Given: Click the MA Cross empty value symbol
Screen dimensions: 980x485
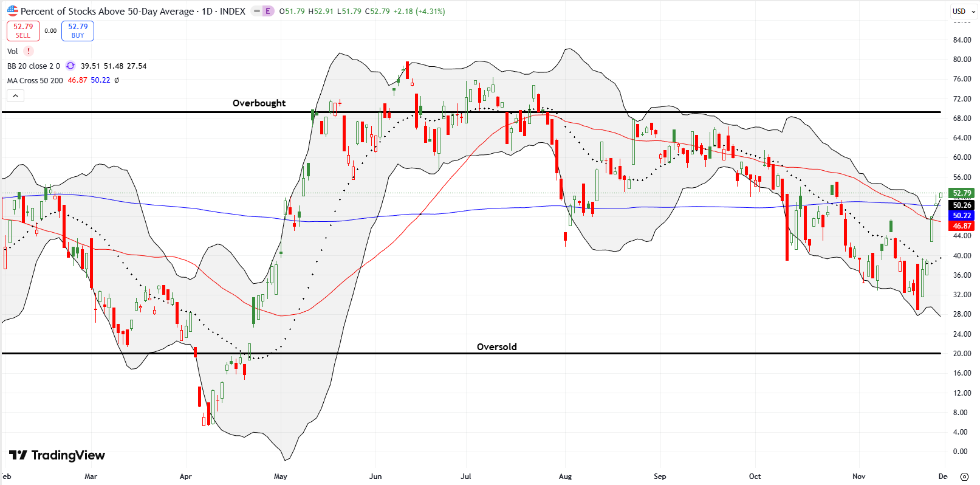Looking at the screenshot, I should [x=117, y=81].
